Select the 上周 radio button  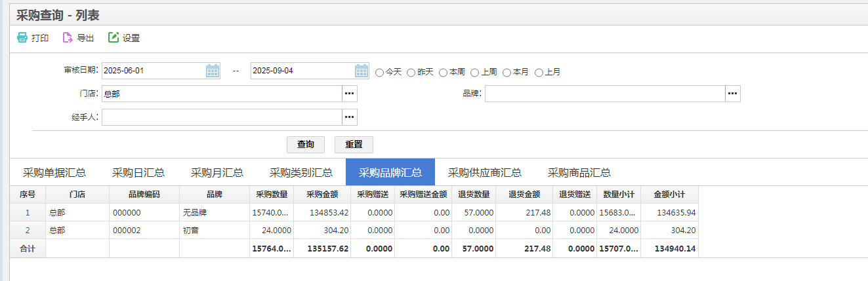475,72
